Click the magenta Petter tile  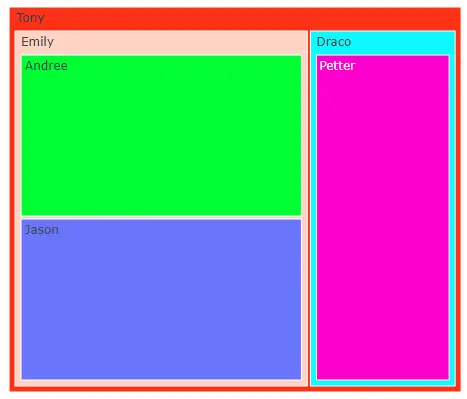pos(383,217)
